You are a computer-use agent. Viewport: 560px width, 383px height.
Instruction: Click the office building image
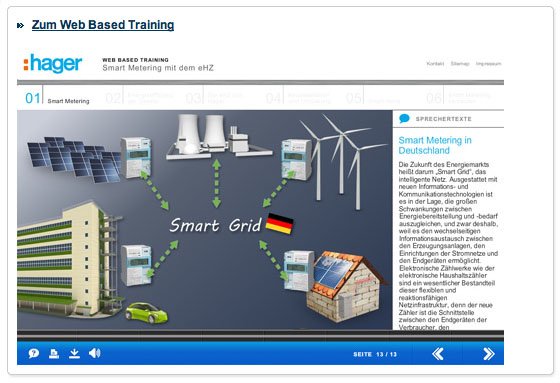click(67, 260)
